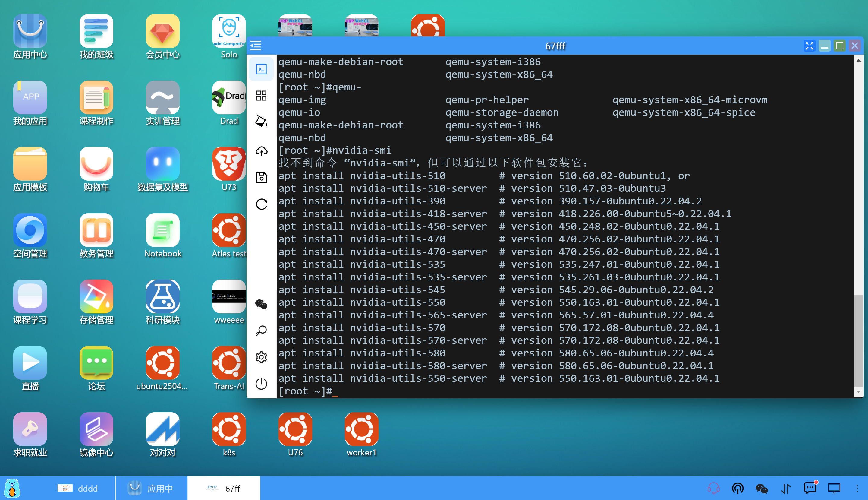Switch to 应用中 taskbar tab
Viewport: 868px width, 500px height.
point(151,488)
